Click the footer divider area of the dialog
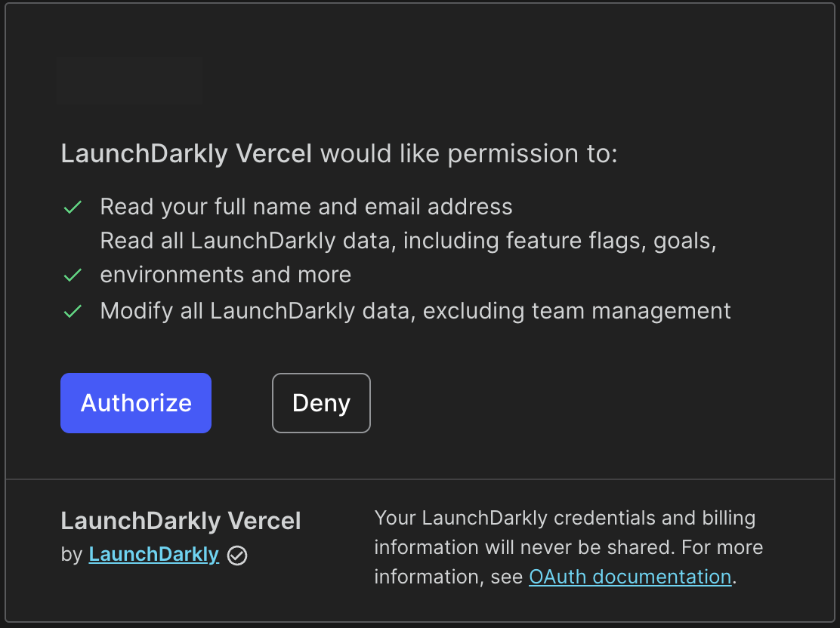The width and height of the screenshot is (840, 628). coord(420,478)
